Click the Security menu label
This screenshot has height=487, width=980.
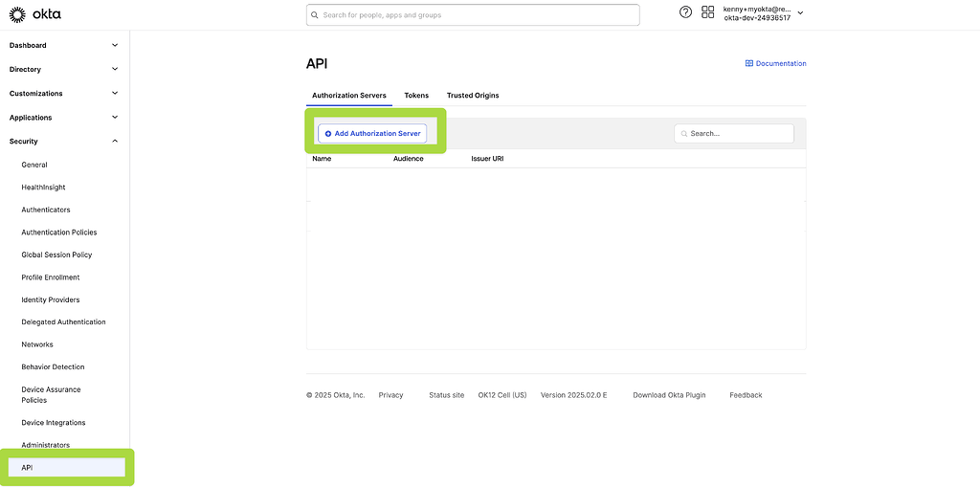point(23,142)
